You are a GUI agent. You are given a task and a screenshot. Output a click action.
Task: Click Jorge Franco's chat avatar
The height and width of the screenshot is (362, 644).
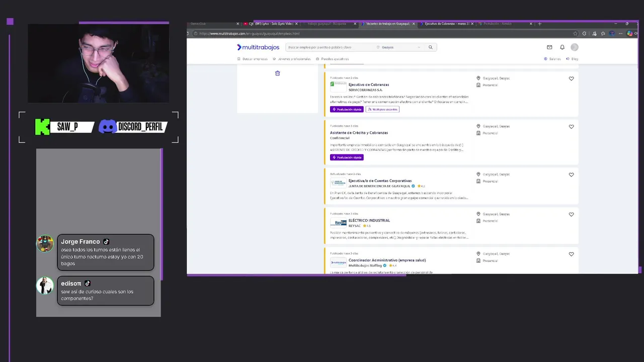45,244
